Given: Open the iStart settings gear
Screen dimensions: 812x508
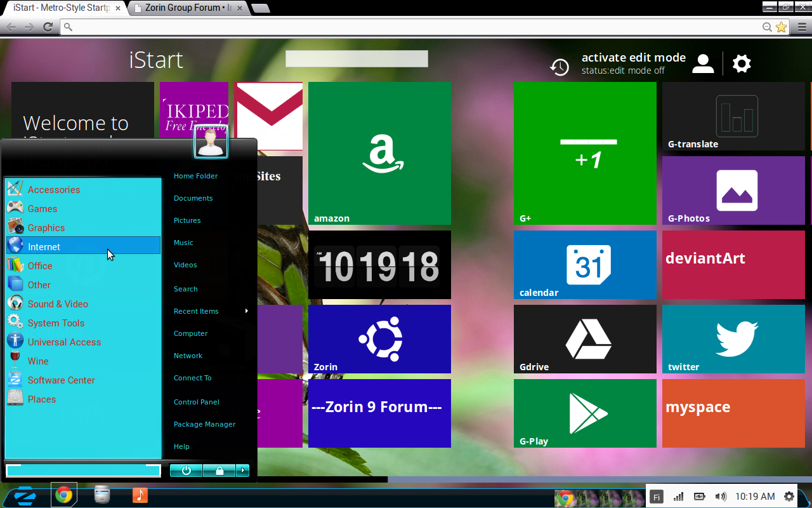Looking at the screenshot, I should point(742,63).
